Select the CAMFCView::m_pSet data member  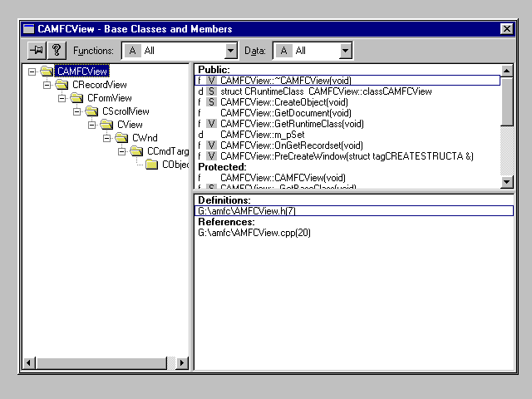252,135
